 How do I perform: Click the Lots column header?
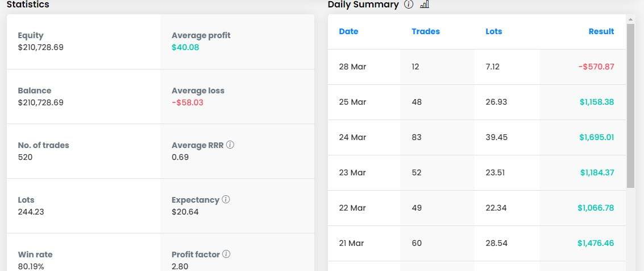coord(493,32)
